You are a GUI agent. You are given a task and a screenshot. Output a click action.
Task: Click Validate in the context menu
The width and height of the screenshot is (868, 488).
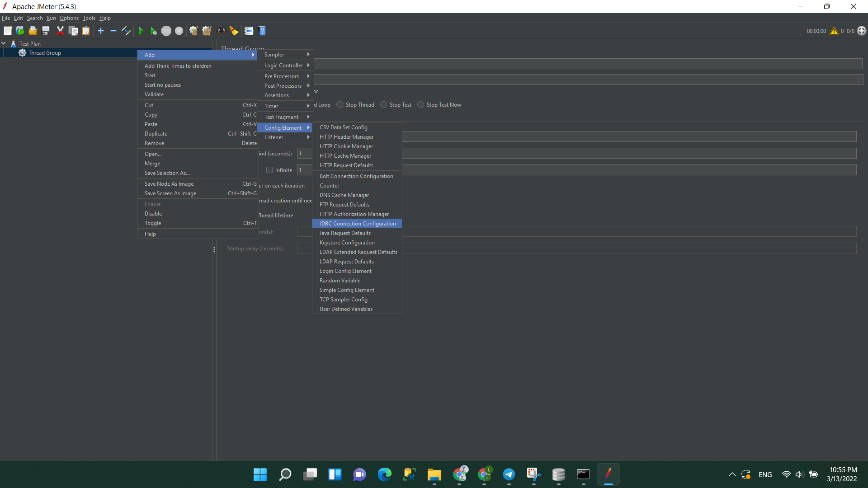pos(198,94)
